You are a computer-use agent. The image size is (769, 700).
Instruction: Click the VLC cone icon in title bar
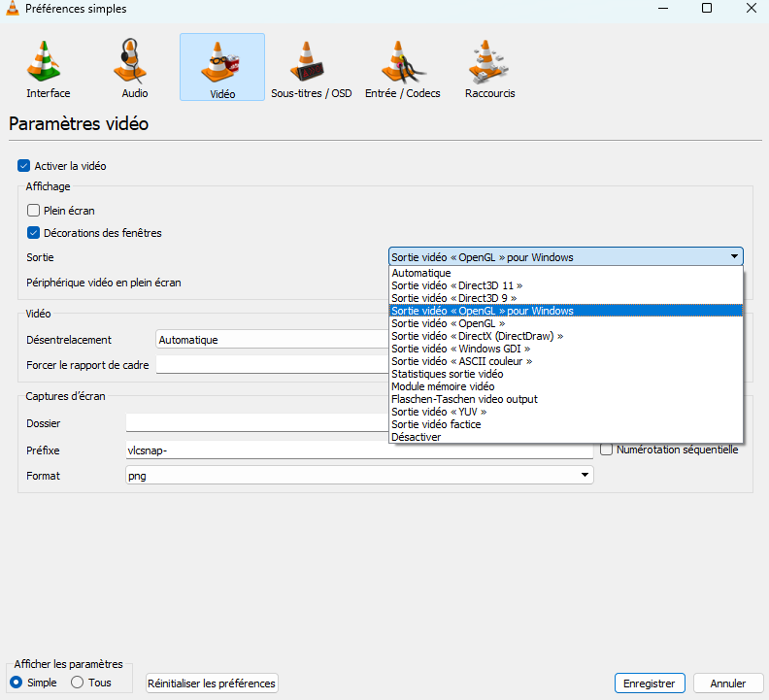[x=13, y=9]
